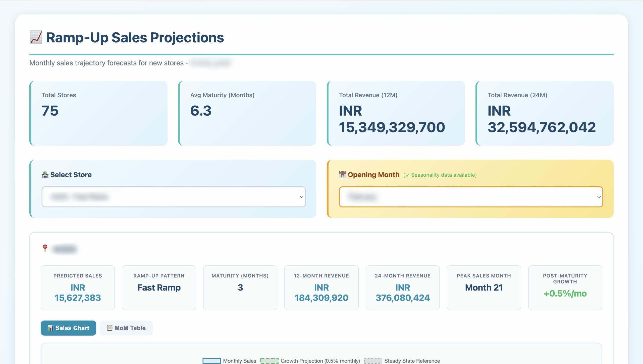Screen dimensions: 643x364
Task: Click the Predicted Sales metric tile
Action: coord(78,287)
